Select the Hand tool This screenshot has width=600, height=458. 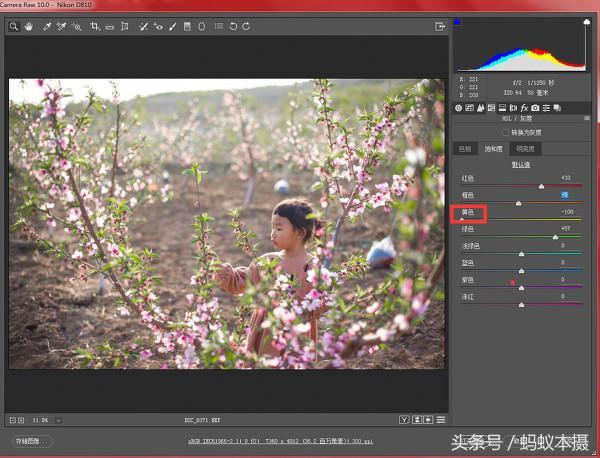(28, 26)
